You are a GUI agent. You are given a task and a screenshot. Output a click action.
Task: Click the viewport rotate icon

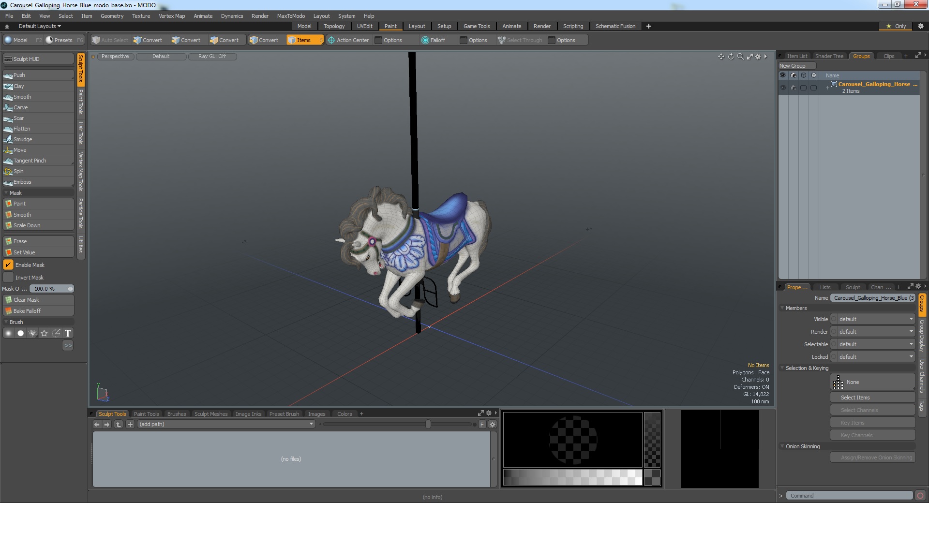tap(731, 57)
